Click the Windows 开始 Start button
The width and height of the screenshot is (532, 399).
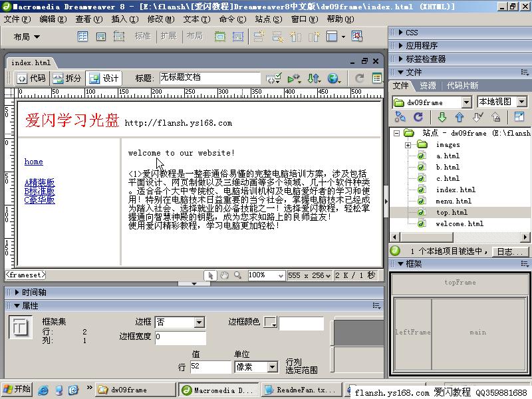coord(17,389)
